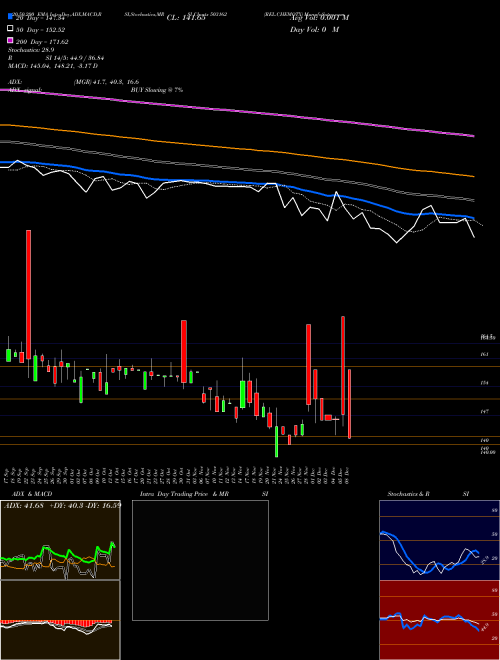Open the MACD histogram chart with red bars
500x660 pixels.
[x=60, y=620]
